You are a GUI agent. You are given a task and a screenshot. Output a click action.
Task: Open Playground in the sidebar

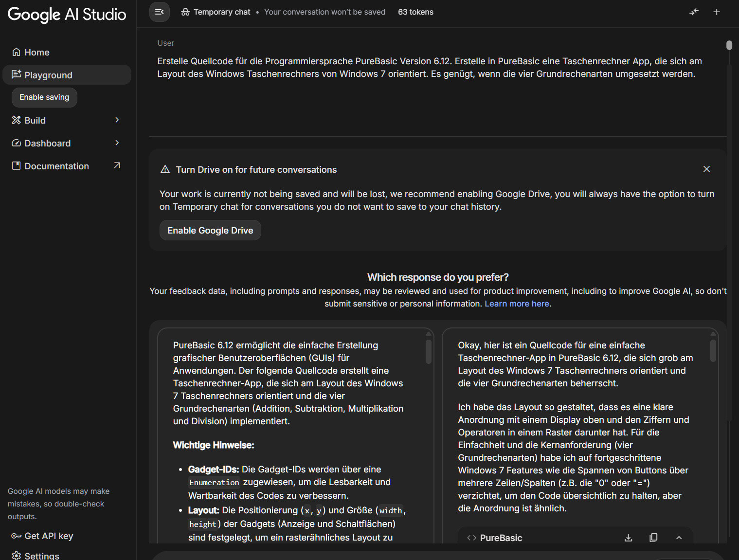(48, 75)
